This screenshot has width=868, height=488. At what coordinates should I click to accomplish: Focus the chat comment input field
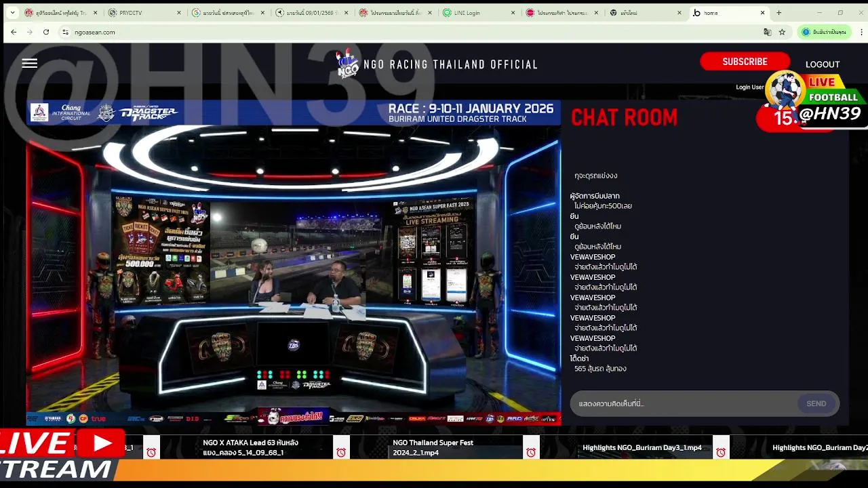684,403
